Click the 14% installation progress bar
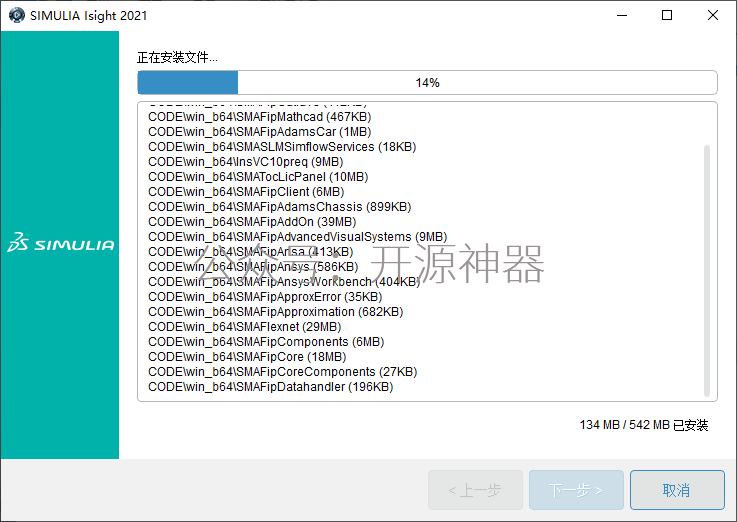737x522 pixels. (427, 83)
